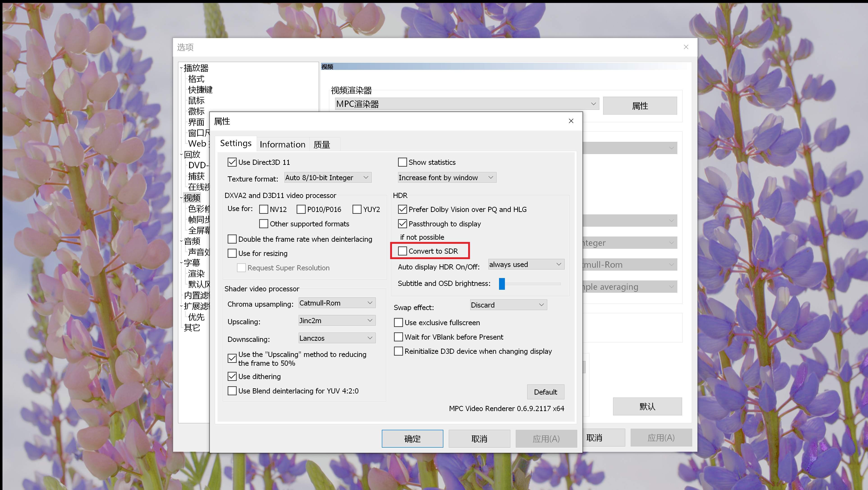The height and width of the screenshot is (490, 868).
Task: Select 音频 in options tree
Action: [x=192, y=241]
